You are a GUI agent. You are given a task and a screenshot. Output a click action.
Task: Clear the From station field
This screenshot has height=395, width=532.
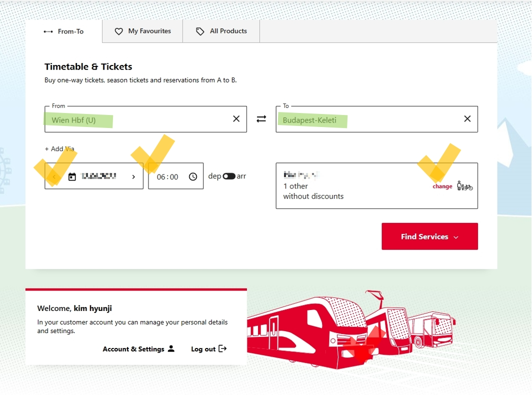[236, 119]
